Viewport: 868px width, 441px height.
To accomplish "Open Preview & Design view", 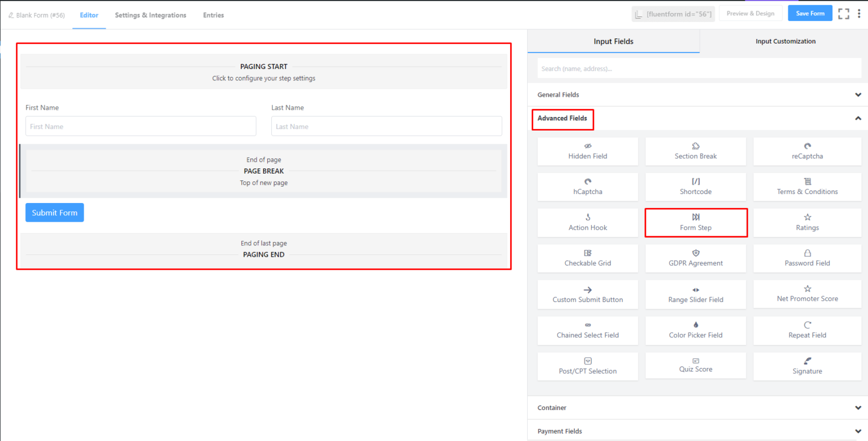I will click(750, 13).
